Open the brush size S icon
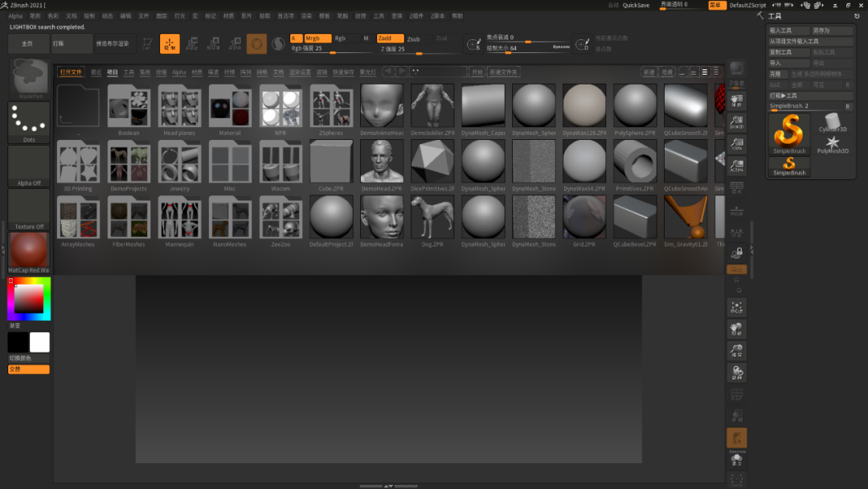 473,44
